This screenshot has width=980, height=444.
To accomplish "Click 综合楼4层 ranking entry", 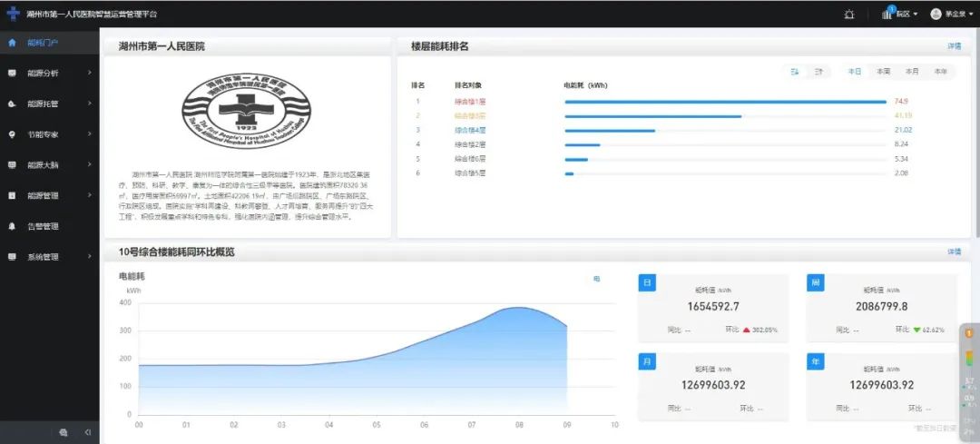I will [470, 130].
